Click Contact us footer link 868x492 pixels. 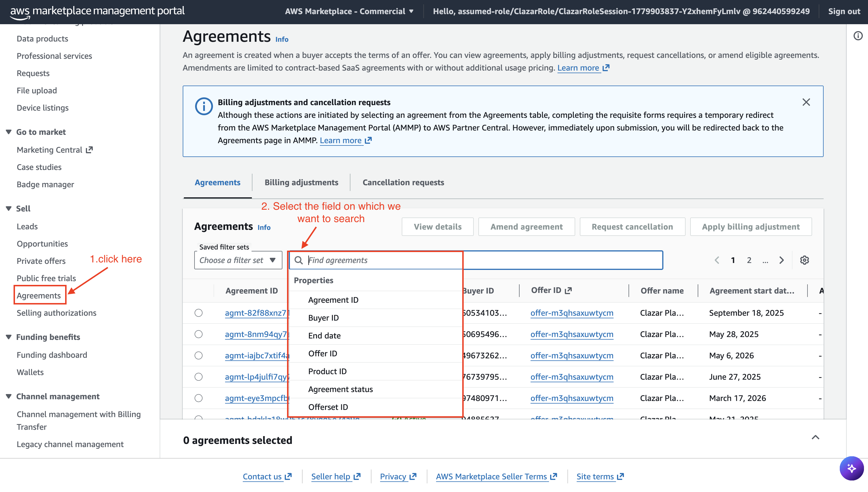[267, 476]
